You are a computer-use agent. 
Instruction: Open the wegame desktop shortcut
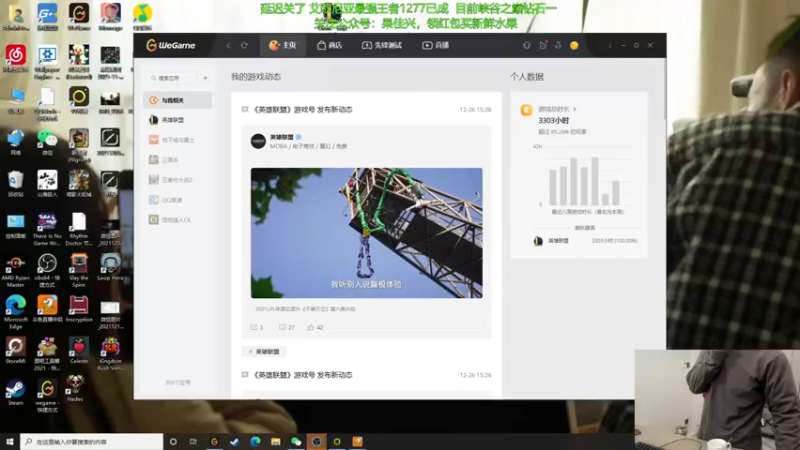point(47,396)
